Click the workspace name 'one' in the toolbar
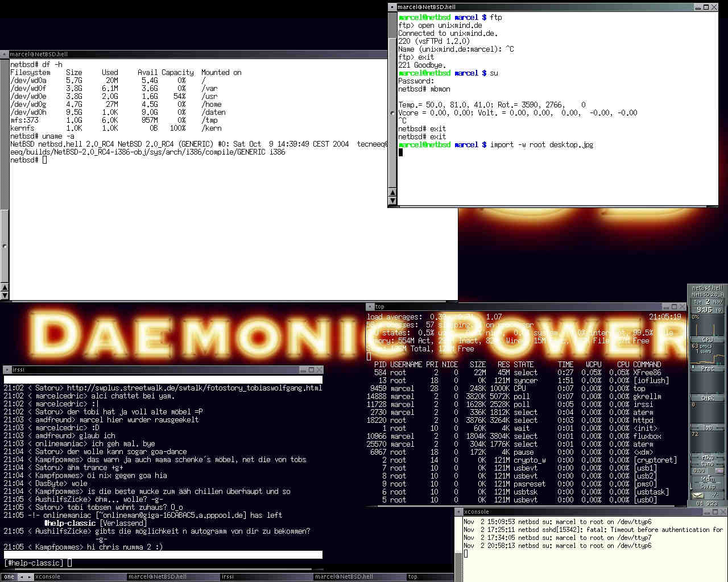The width and height of the screenshot is (728, 582). [9, 577]
